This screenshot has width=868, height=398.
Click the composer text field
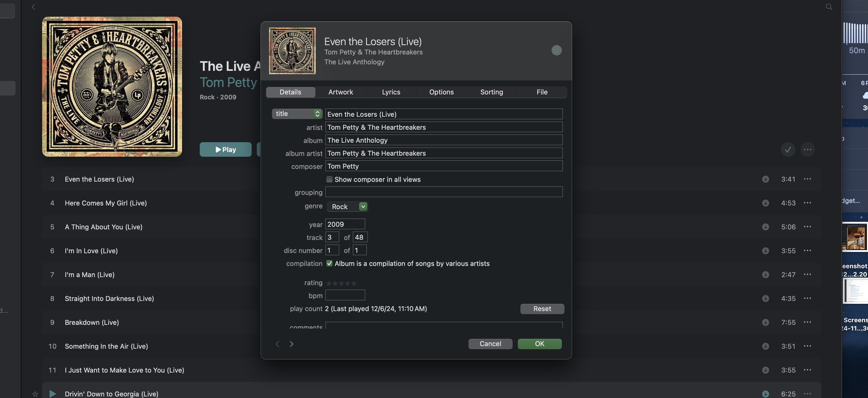tap(443, 166)
